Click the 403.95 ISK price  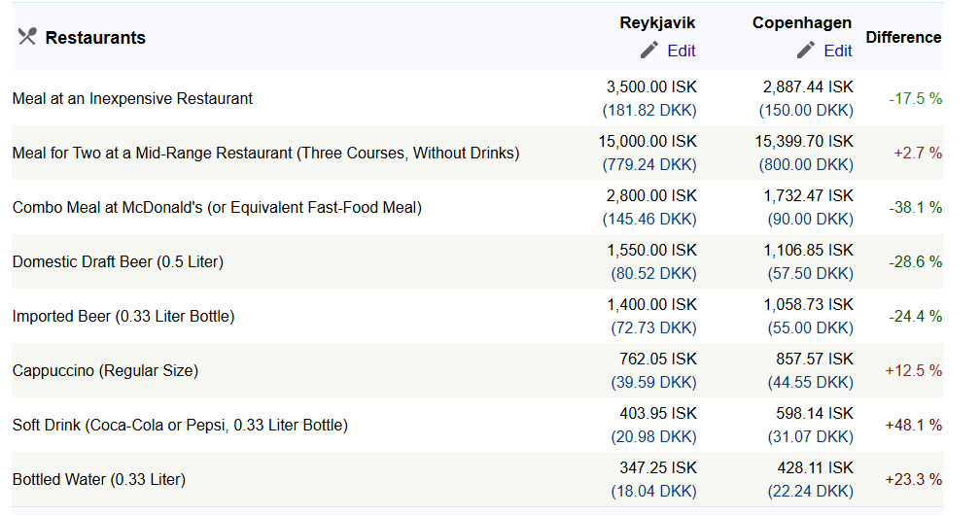click(658, 413)
